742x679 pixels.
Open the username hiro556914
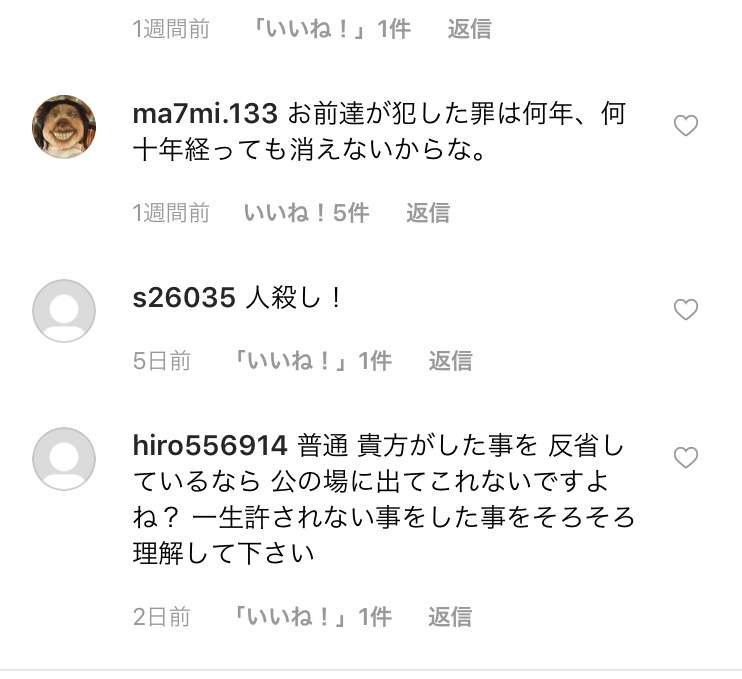click(210, 446)
